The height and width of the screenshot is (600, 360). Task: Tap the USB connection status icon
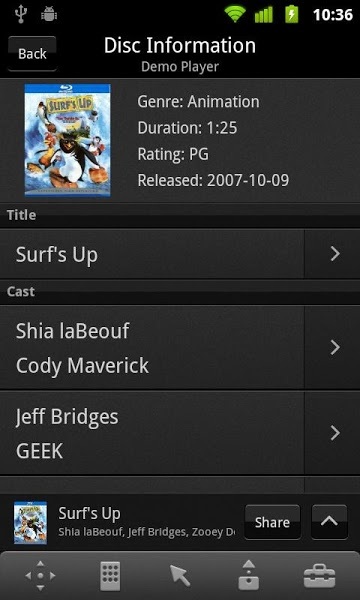coord(21,15)
